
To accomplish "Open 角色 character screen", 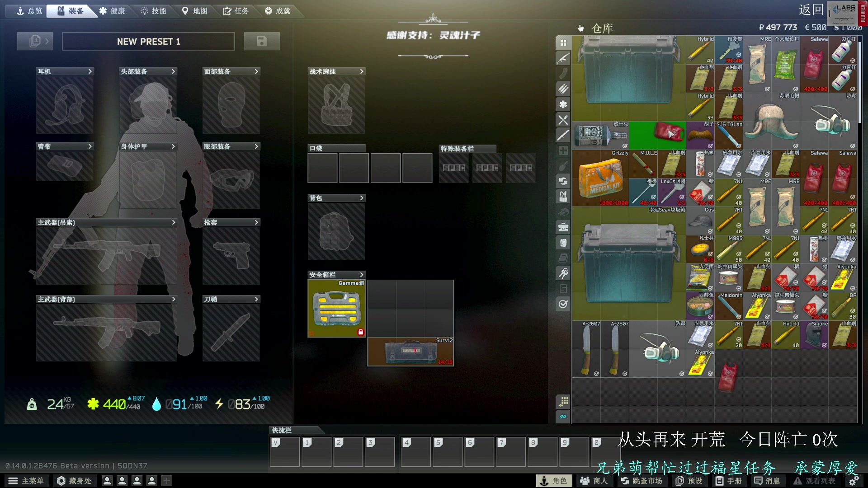I will 554,481.
